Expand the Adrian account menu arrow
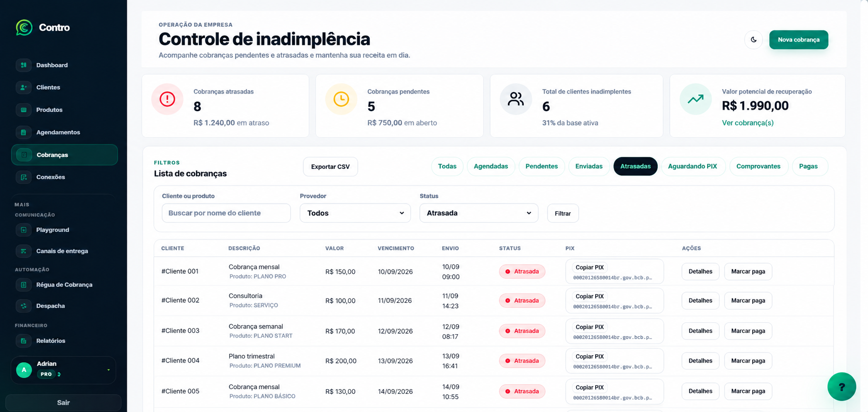 pyautogui.click(x=109, y=370)
